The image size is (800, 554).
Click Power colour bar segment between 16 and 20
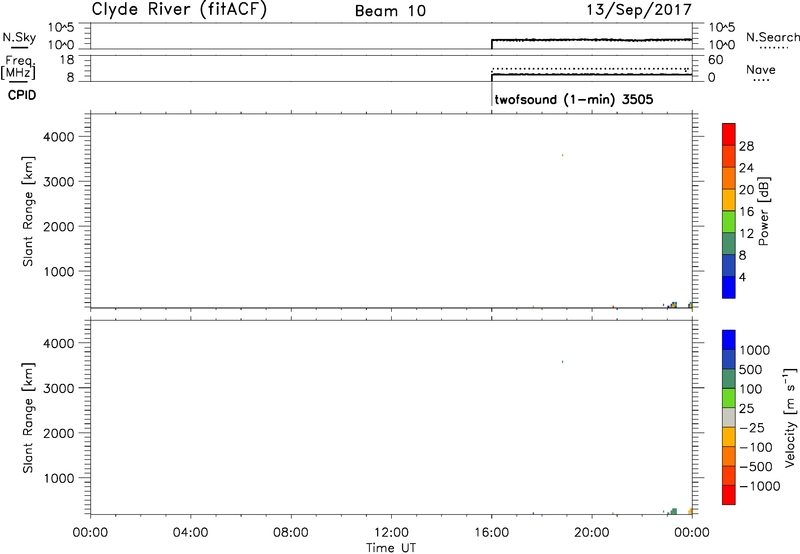[x=729, y=199]
